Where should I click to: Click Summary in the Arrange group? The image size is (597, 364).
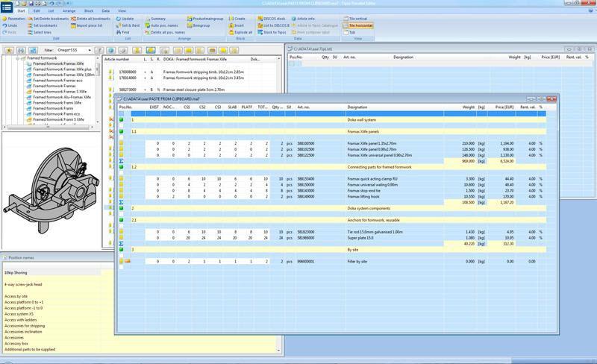click(x=155, y=19)
